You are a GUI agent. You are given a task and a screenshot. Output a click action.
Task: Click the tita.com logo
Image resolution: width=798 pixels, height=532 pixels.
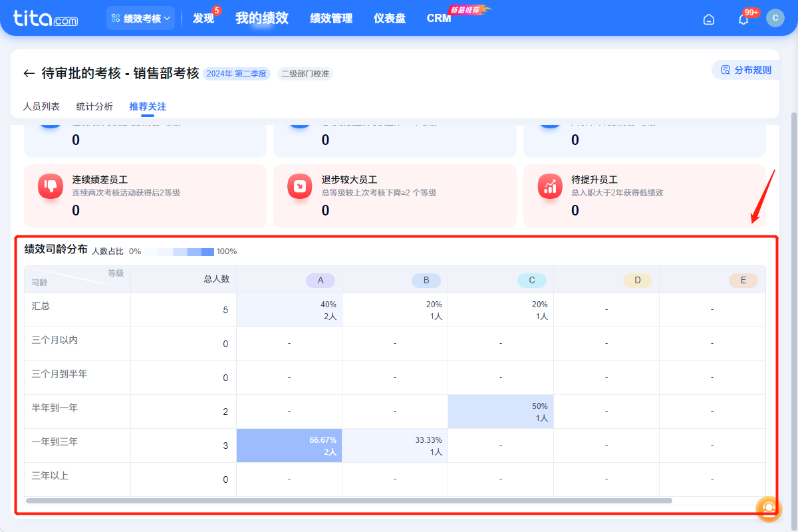45,19
